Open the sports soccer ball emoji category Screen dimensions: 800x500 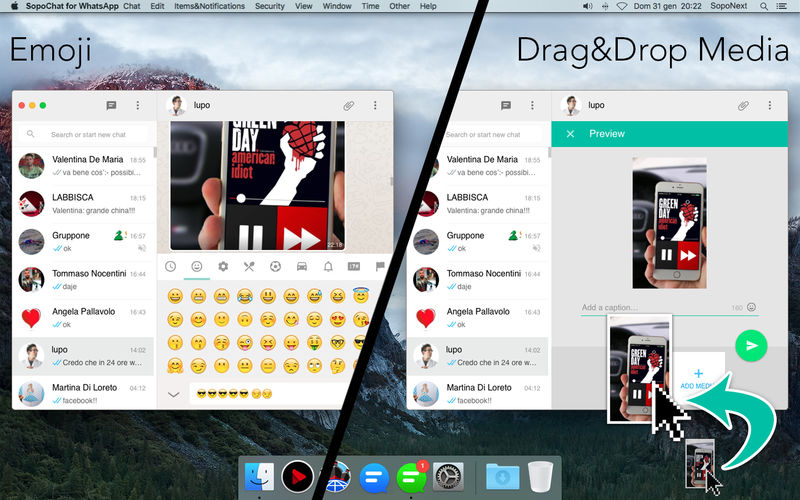click(x=276, y=266)
